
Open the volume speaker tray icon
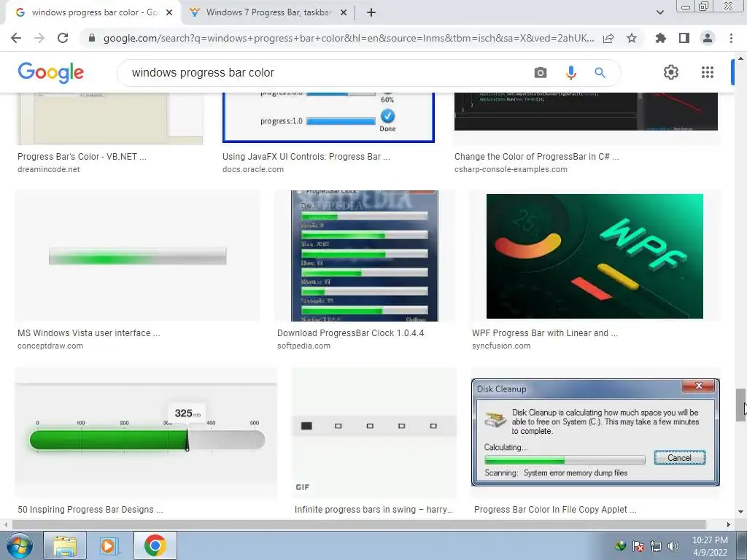673,546
